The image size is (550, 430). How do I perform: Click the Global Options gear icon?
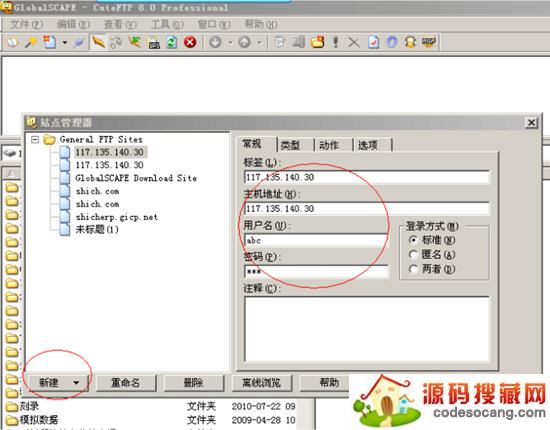392,42
